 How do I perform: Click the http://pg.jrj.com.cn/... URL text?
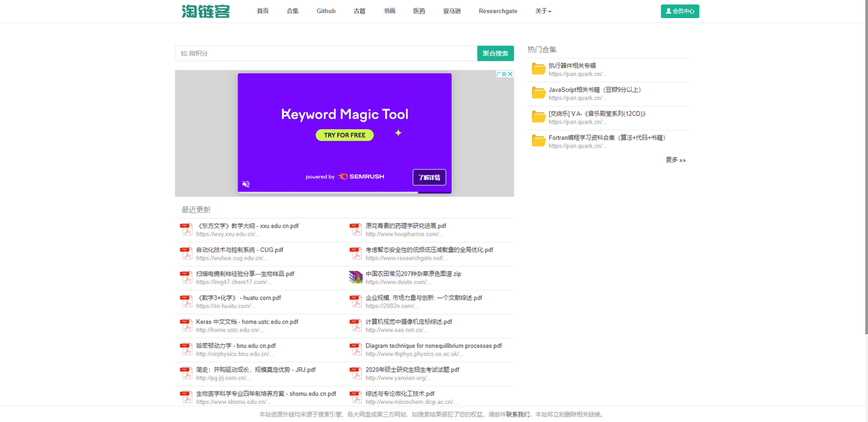(223, 378)
